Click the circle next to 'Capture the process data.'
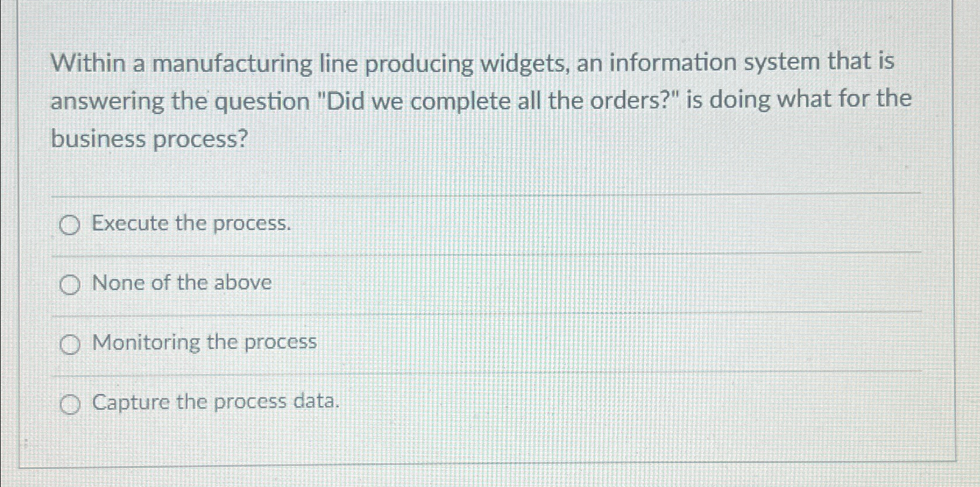 pos(70,403)
